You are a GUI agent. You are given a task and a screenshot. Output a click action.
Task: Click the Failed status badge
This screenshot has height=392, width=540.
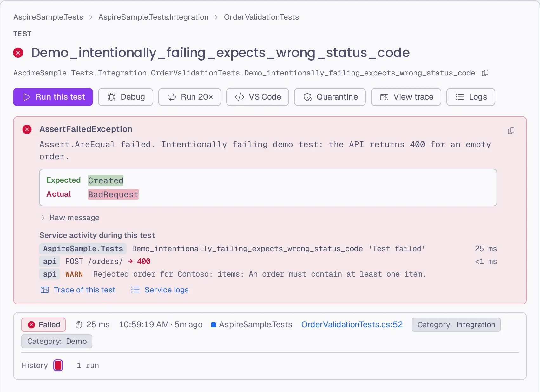click(x=43, y=325)
